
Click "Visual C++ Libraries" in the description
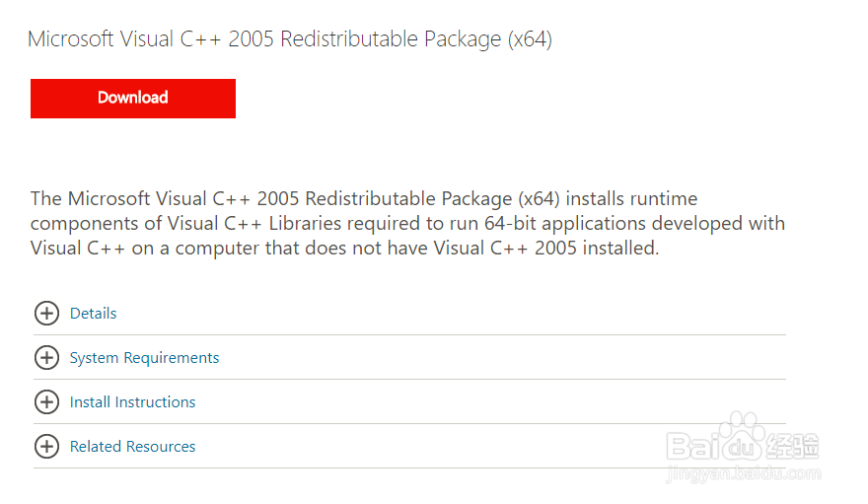254,224
